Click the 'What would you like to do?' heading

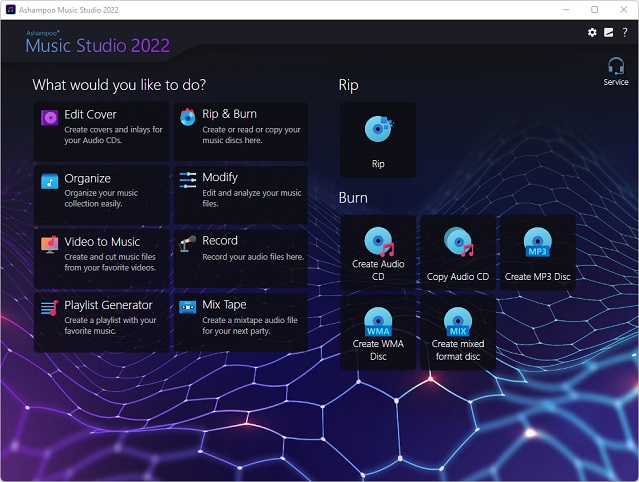click(119, 85)
